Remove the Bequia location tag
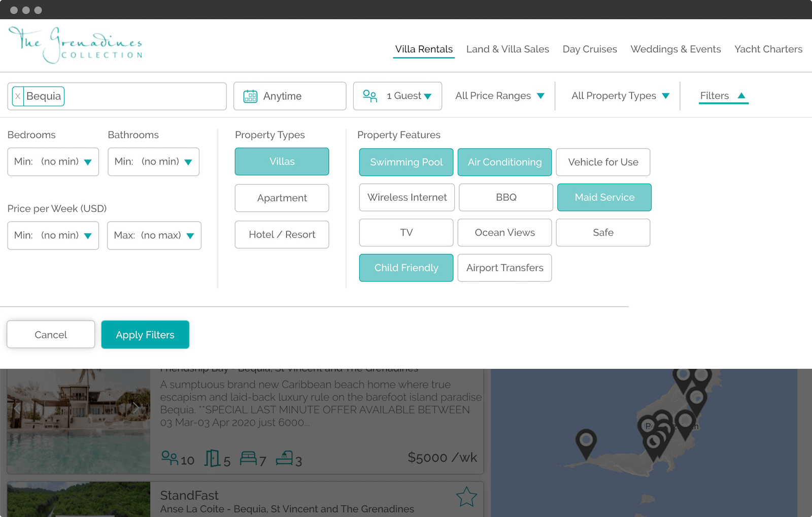Image resolution: width=812 pixels, height=517 pixels. click(x=18, y=96)
